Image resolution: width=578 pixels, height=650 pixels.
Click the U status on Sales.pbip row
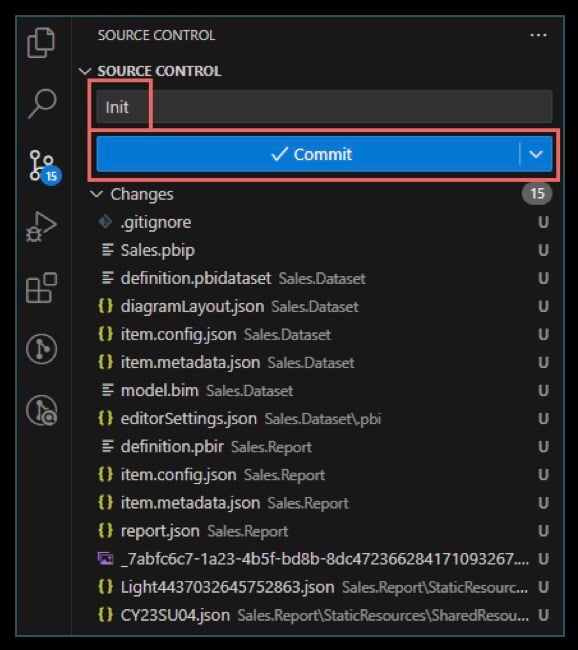(543, 250)
